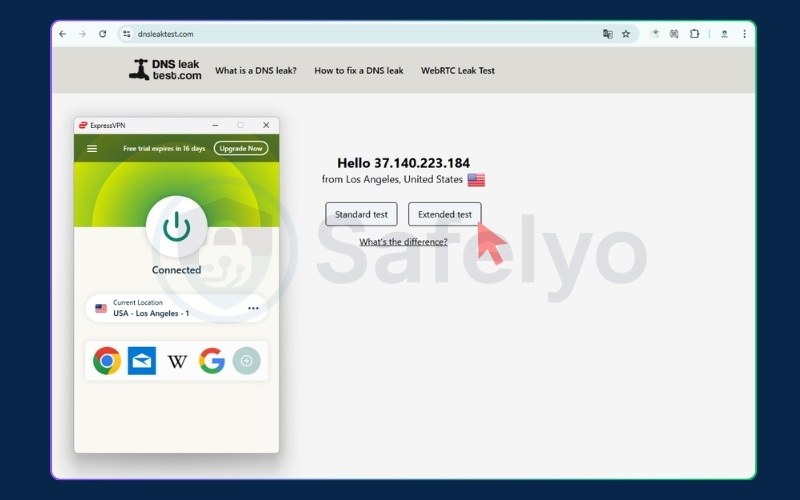Viewport: 800px width, 500px height.
Task: Click the US flag in Current Location
Action: [x=101, y=308]
